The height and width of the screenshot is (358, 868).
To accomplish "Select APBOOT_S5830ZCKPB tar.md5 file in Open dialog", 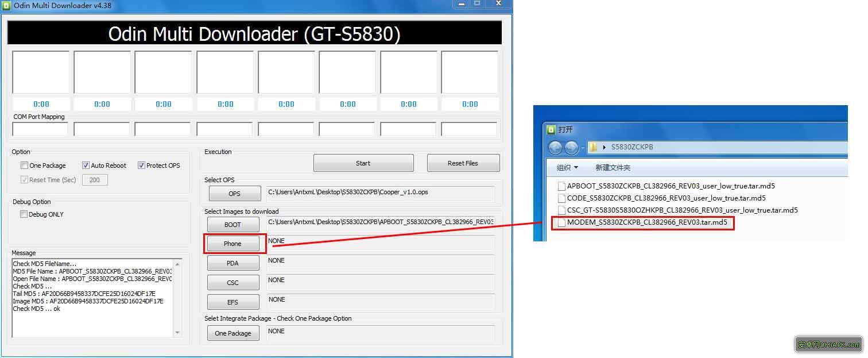I will pyautogui.click(x=671, y=186).
